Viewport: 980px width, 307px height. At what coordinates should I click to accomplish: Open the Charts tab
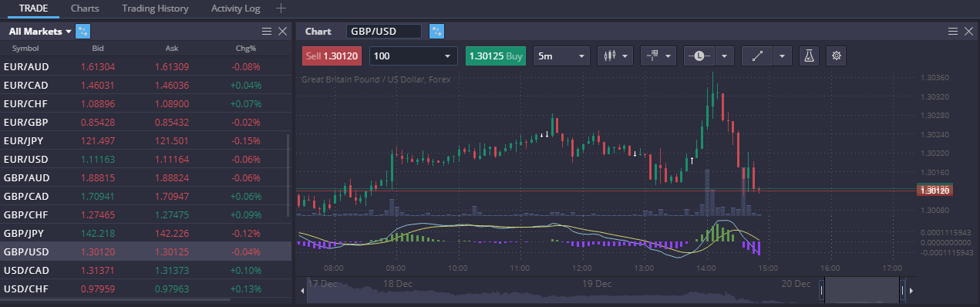[84, 8]
